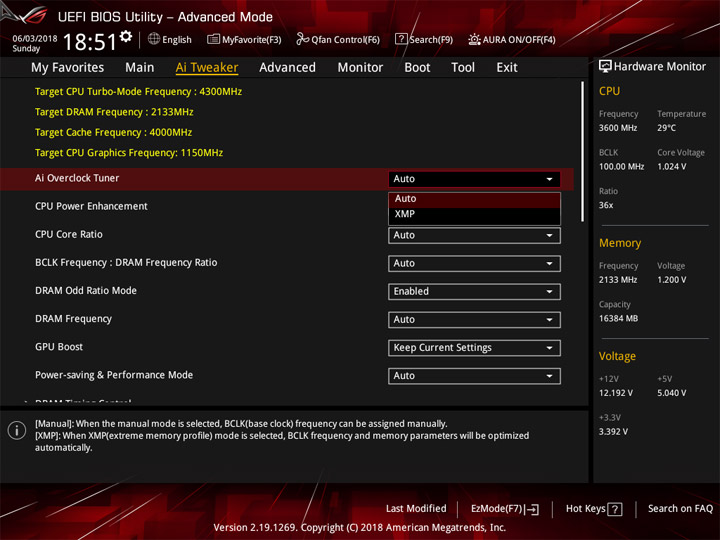The width and height of the screenshot is (720, 540).
Task: Click Target CPU Graphics Frequency: 1150MHz
Action: pyautogui.click(x=129, y=152)
